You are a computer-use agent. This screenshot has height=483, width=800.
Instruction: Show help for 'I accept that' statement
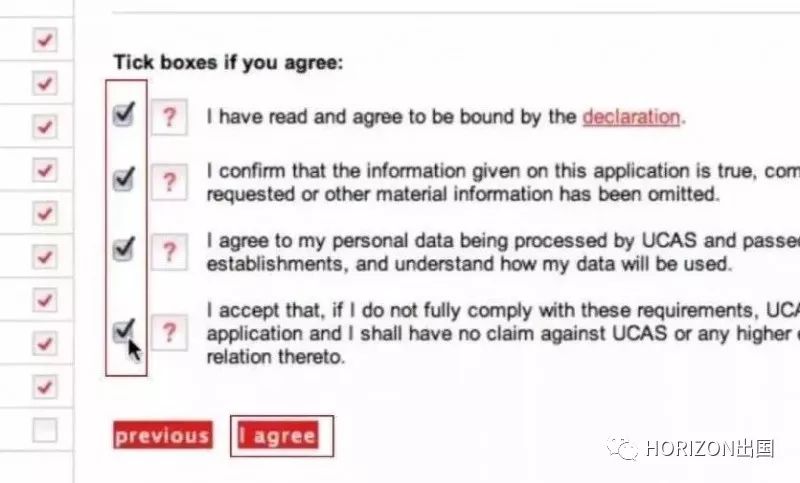(169, 333)
